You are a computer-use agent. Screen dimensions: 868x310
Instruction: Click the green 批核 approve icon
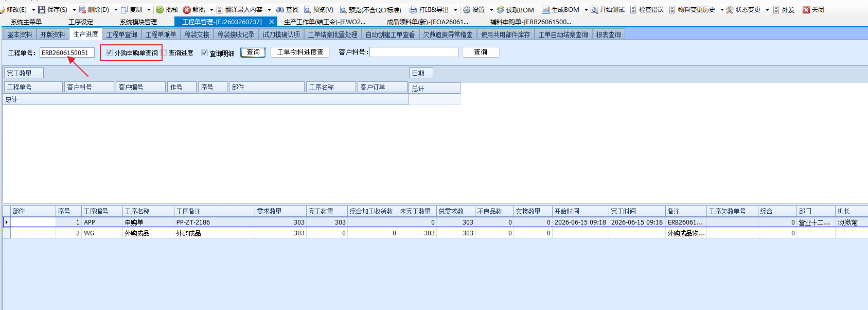(160, 10)
